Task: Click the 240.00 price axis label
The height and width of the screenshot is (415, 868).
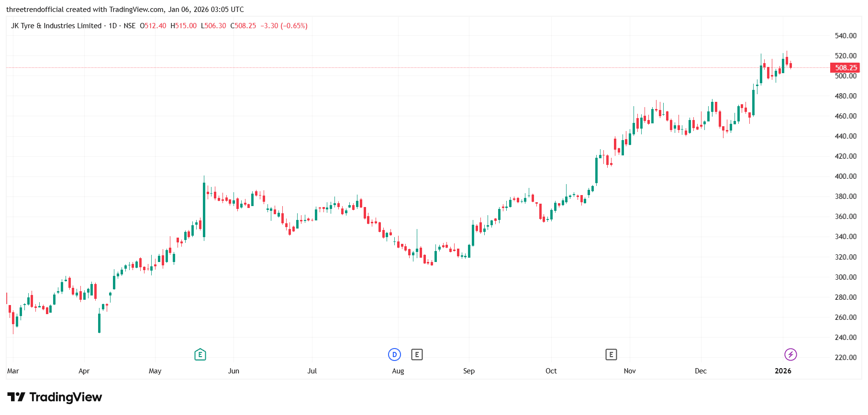Action: pos(846,338)
